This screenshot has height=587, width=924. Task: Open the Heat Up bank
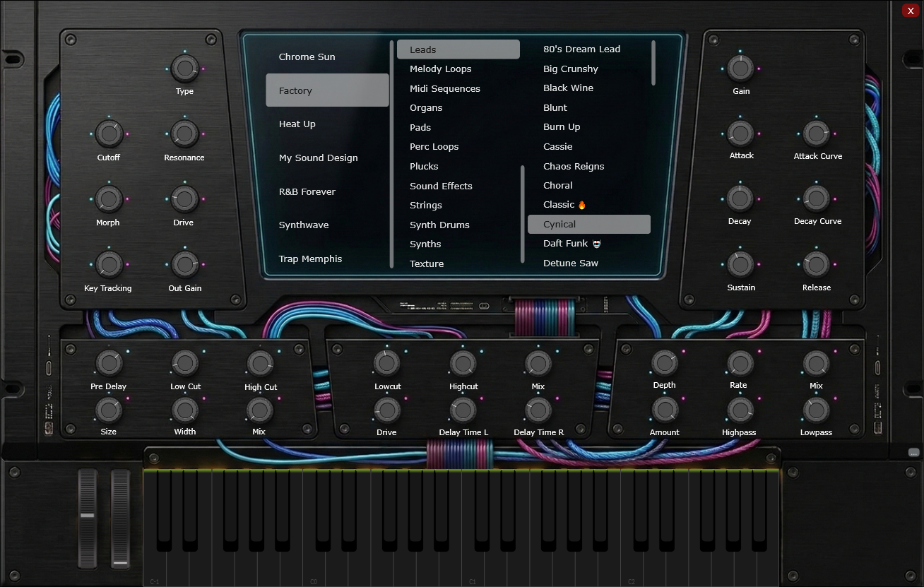tap(297, 124)
